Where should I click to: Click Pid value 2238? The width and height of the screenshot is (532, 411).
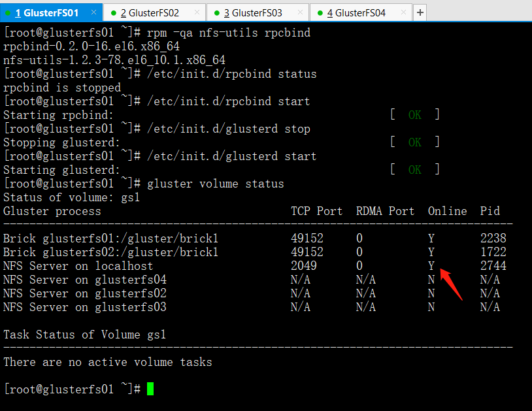point(493,238)
